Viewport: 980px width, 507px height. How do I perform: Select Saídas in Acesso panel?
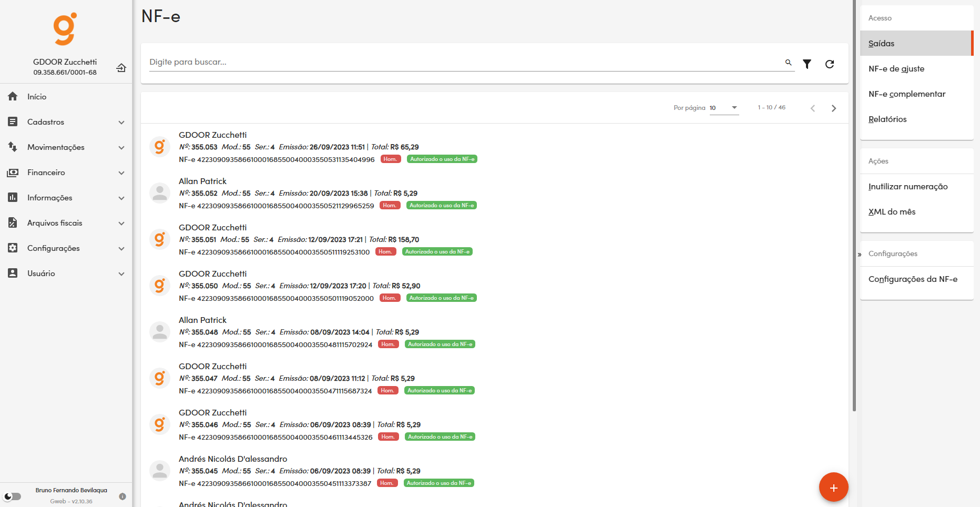click(916, 43)
